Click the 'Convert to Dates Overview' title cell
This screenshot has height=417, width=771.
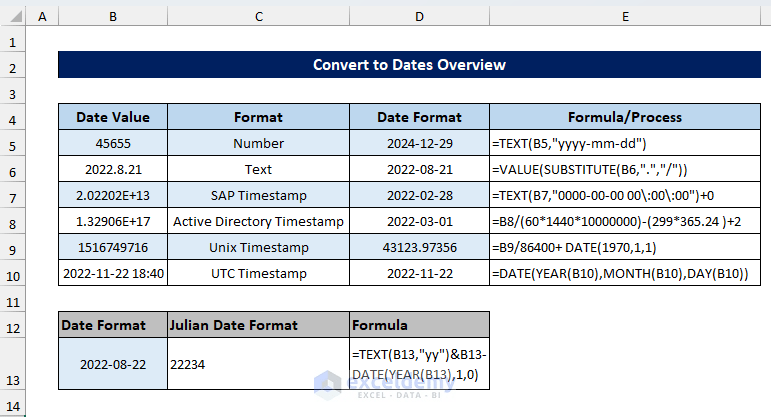(409, 64)
